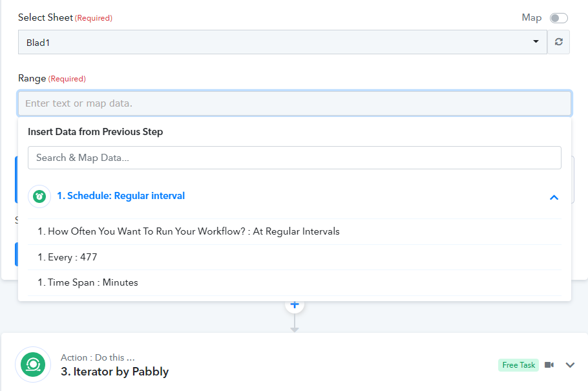Click the green Schedule alarm clock icon
Image resolution: width=588 pixels, height=391 pixels.
point(39,196)
